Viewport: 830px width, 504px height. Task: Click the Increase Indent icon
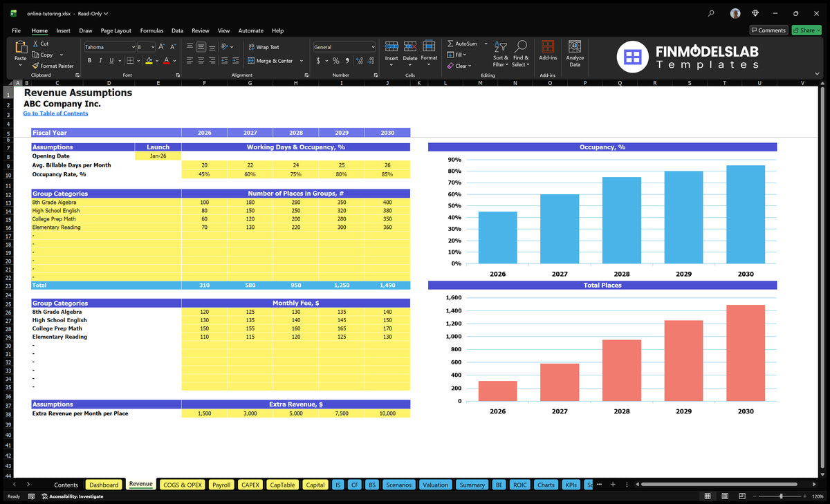[237, 61]
